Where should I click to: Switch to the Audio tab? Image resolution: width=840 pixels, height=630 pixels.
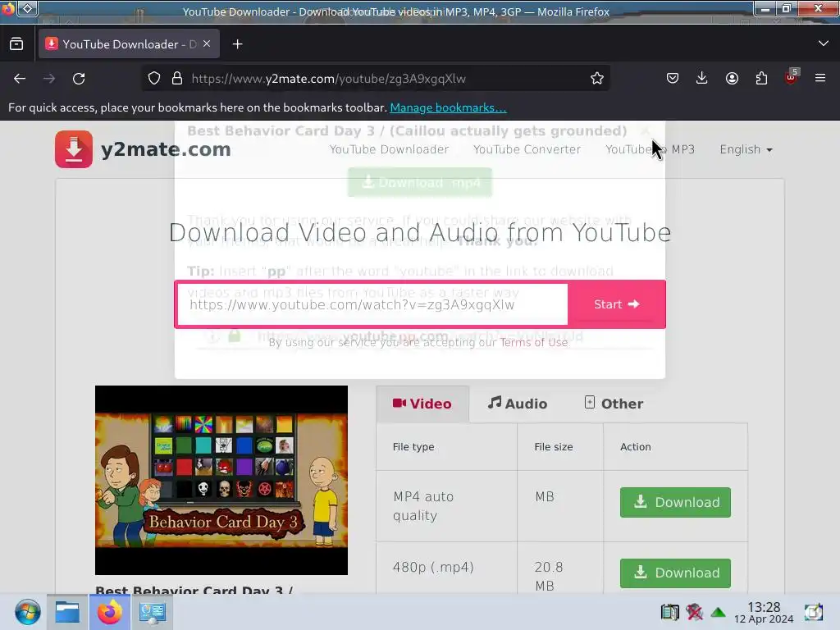pos(518,404)
